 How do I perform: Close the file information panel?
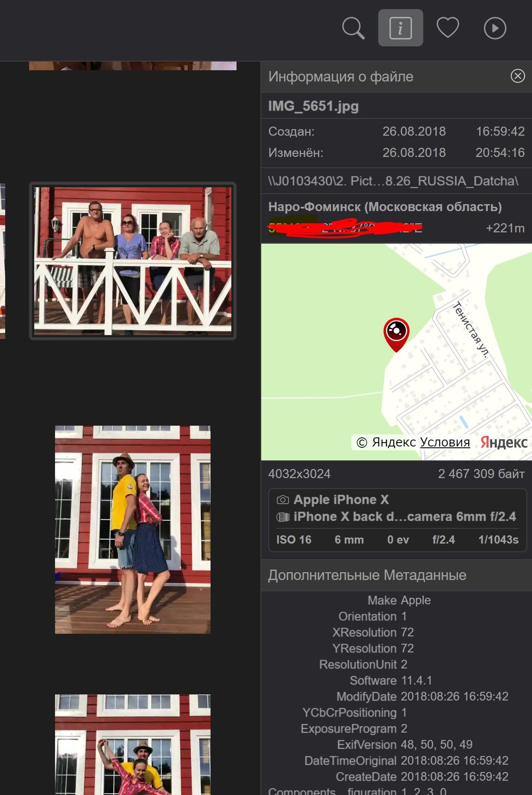point(518,76)
